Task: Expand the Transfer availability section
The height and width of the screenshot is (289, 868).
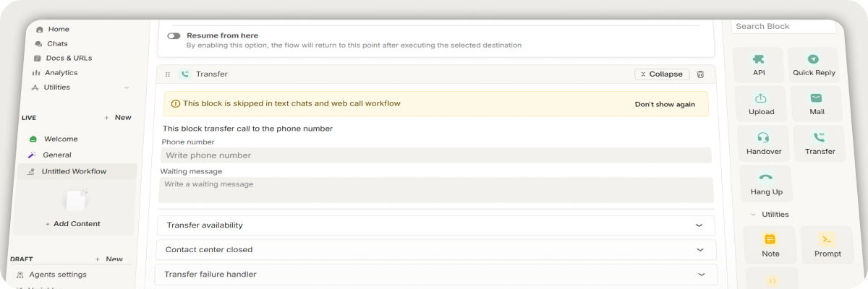Action: 435,225
